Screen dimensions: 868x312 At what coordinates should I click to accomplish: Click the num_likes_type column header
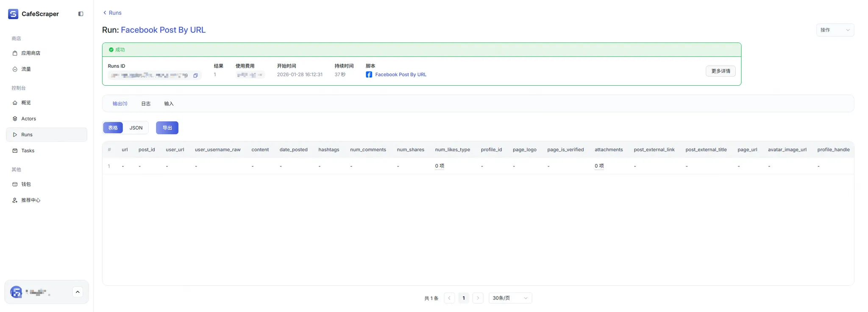click(x=452, y=150)
